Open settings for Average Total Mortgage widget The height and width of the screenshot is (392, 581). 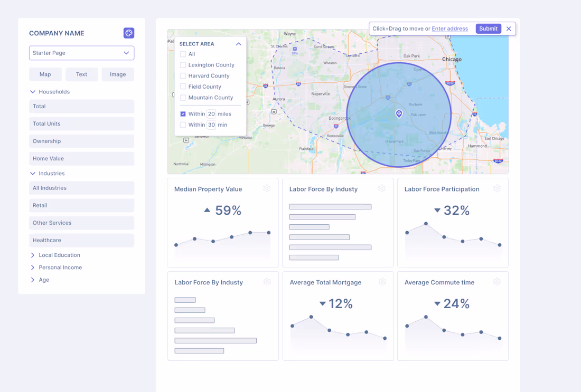point(382,282)
